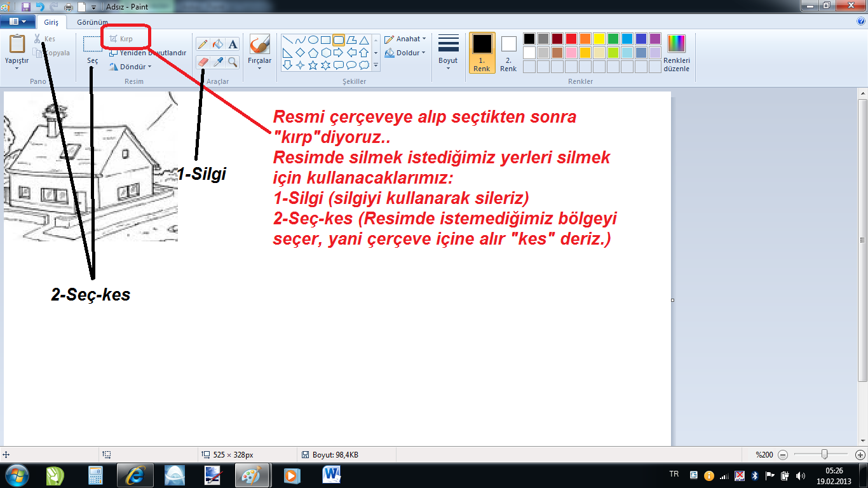Open Renkleri düzenle color editor
The image size is (868, 488).
click(676, 53)
